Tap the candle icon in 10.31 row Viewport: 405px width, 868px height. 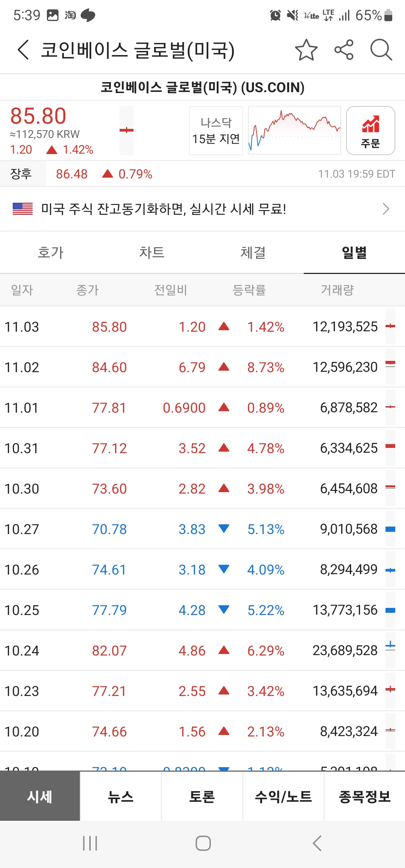(390, 448)
